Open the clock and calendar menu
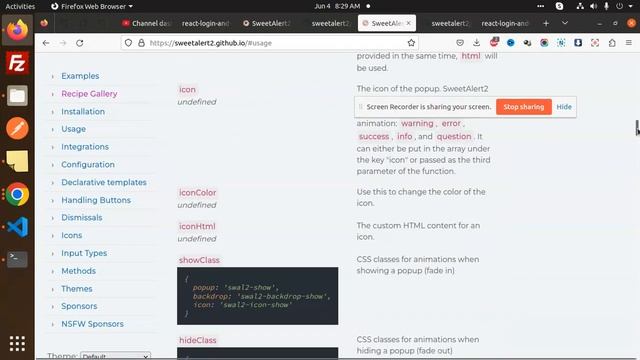The height and width of the screenshot is (360, 640). pos(337,6)
